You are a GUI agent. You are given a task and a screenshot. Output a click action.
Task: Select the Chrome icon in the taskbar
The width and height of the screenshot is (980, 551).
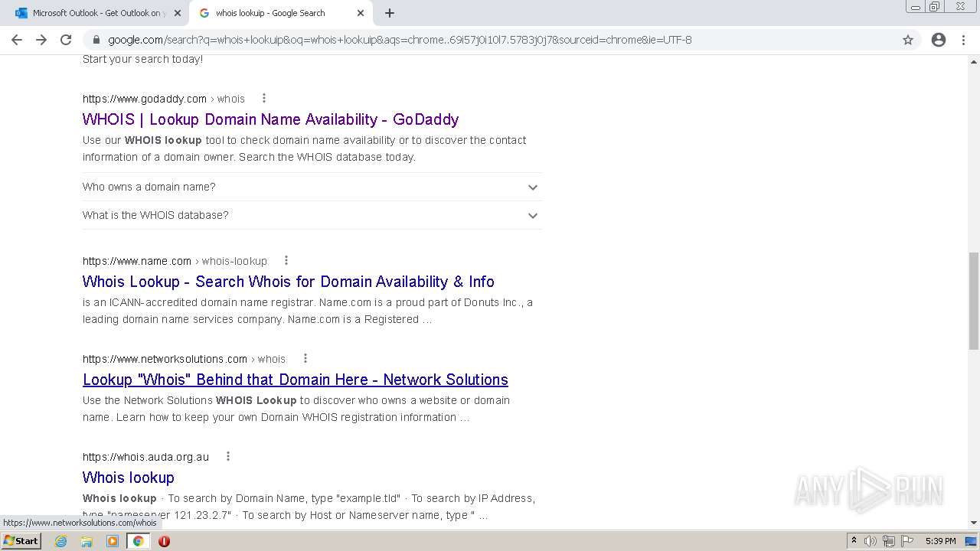138,541
